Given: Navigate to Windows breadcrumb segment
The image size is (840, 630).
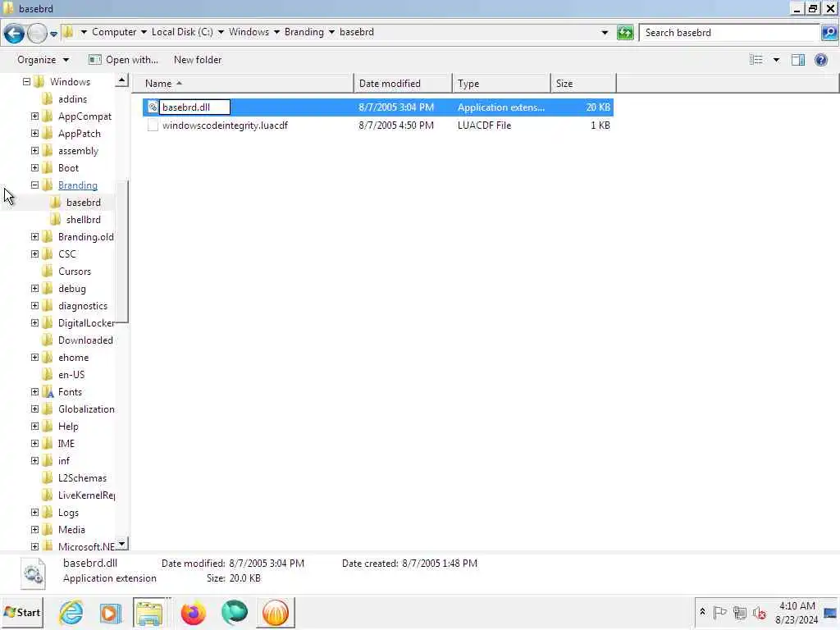Looking at the screenshot, I should click(249, 32).
